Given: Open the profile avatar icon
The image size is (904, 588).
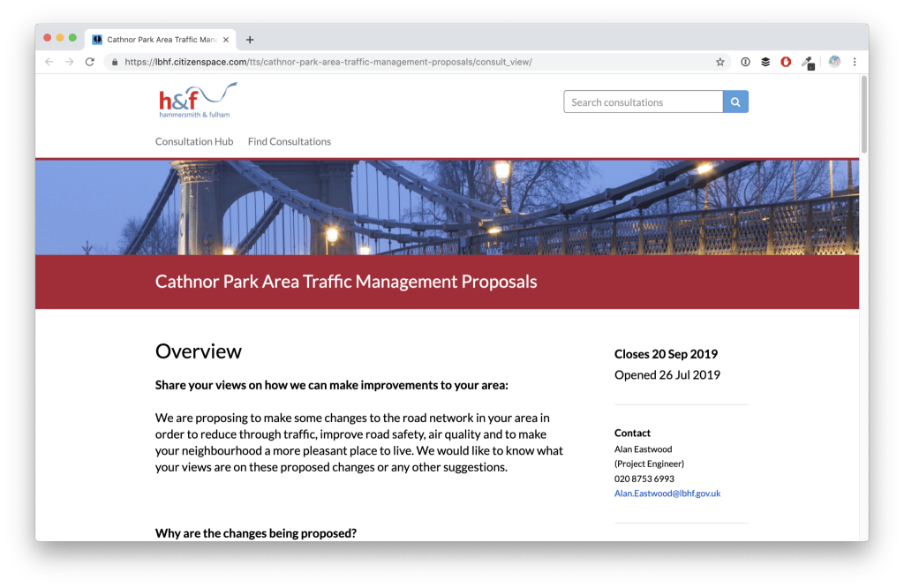Looking at the screenshot, I should click(x=834, y=62).
